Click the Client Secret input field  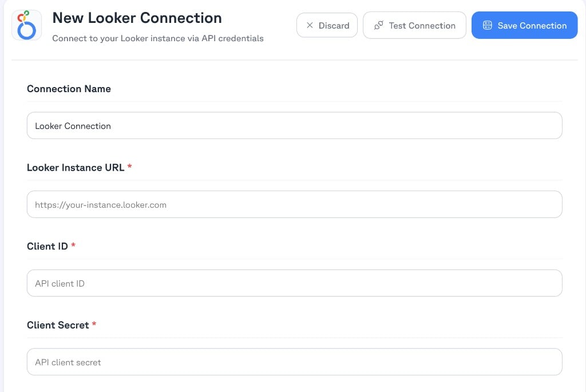tap(295, 362)
